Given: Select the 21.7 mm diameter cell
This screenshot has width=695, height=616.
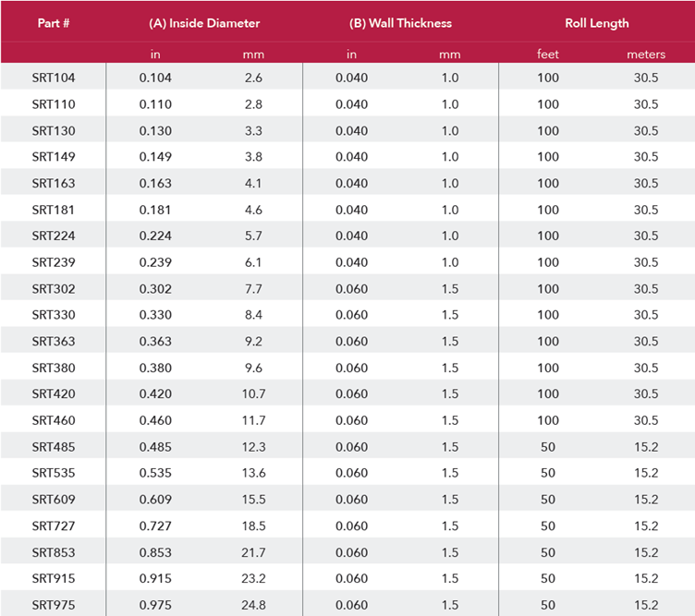Looking at the screenshot, I should coord(253,552).
